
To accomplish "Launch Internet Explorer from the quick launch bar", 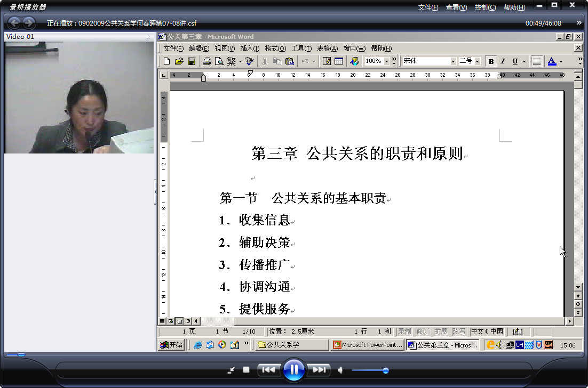I will (x=197, y=344).
